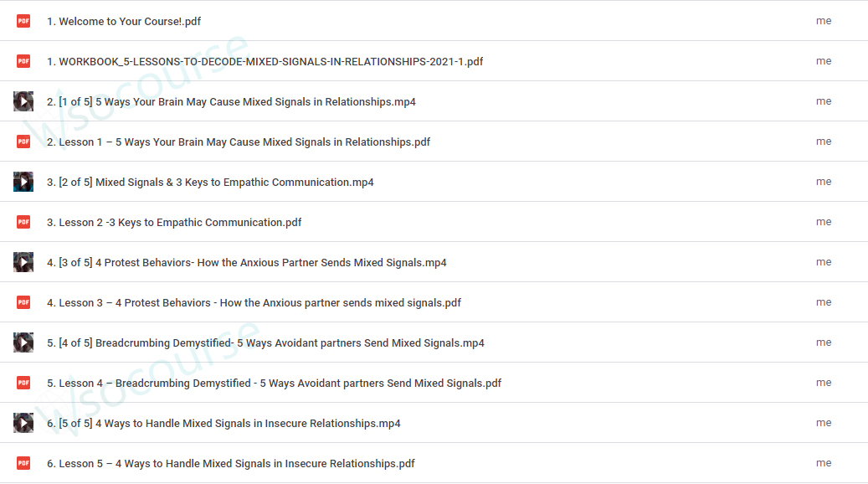868x484 pixels.
Task: Click PDF icon for Lesson 5 file
Action: point(23,463)
